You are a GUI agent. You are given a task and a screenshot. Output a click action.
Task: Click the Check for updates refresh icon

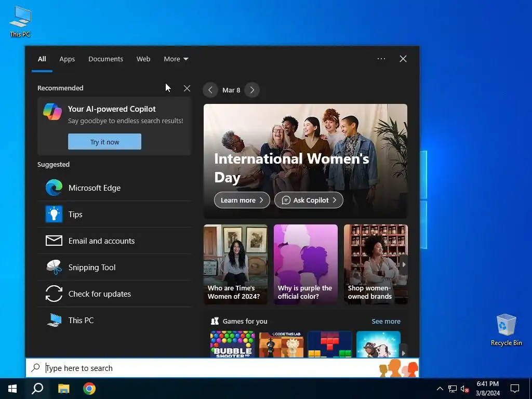54,294
